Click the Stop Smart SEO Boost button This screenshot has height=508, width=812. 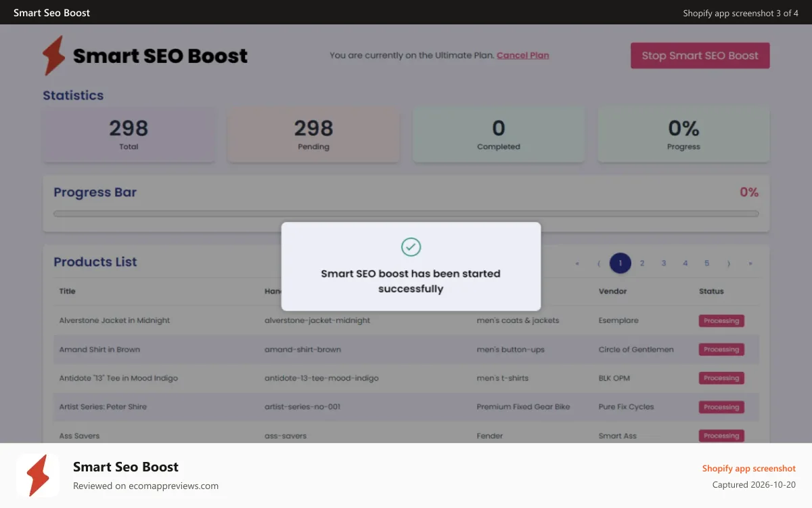pos(700,56)
